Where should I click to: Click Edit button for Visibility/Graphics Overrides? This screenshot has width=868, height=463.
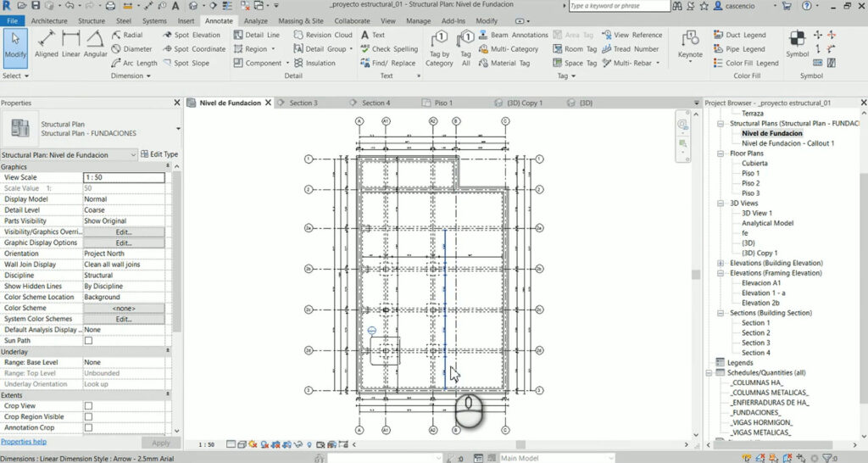point(124,231)
